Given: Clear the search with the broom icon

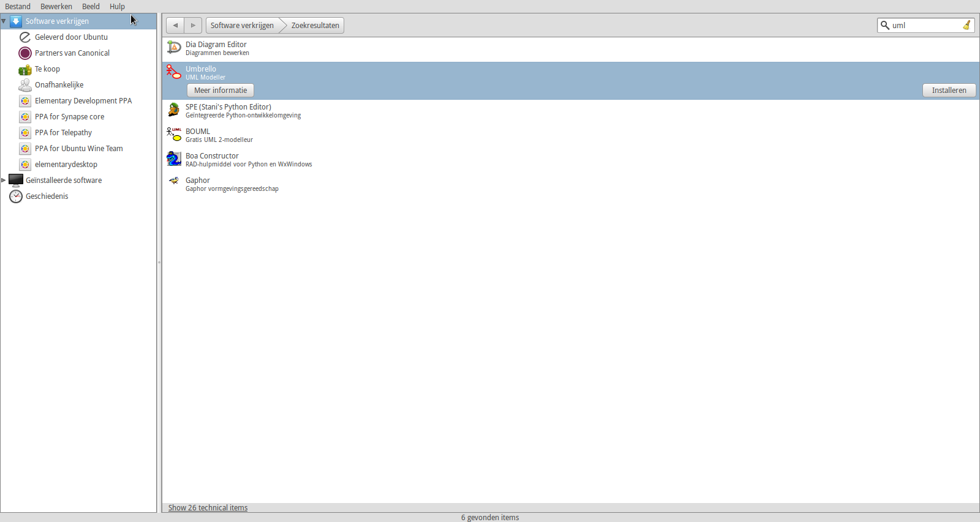Looking at the screenshot, I should click(967, 25).
